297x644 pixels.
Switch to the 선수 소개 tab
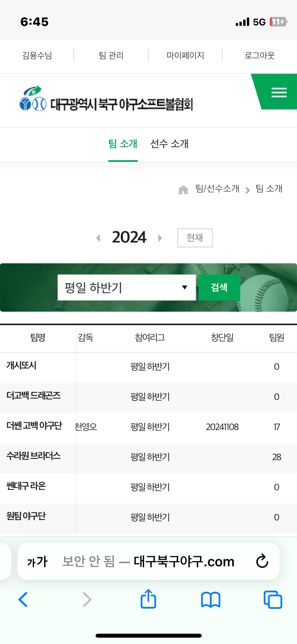(169, 144)
